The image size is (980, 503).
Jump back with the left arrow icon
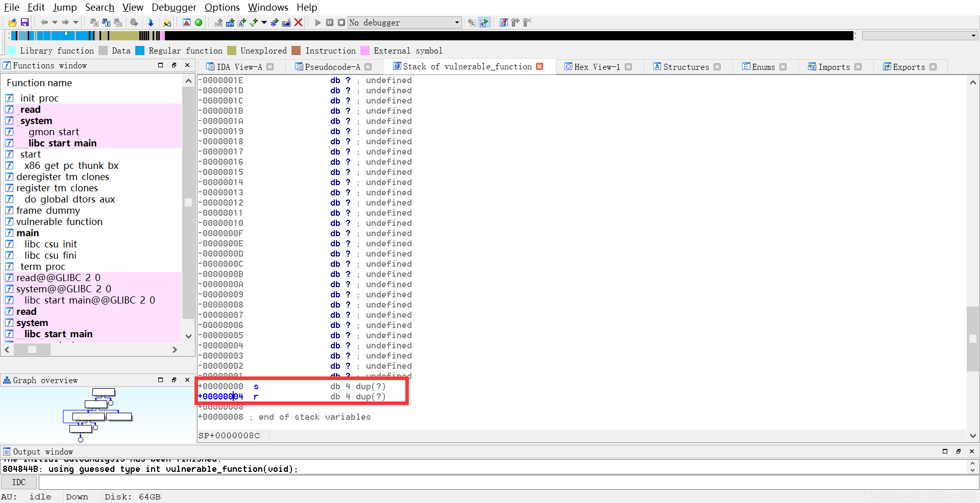tap(44, 22)
